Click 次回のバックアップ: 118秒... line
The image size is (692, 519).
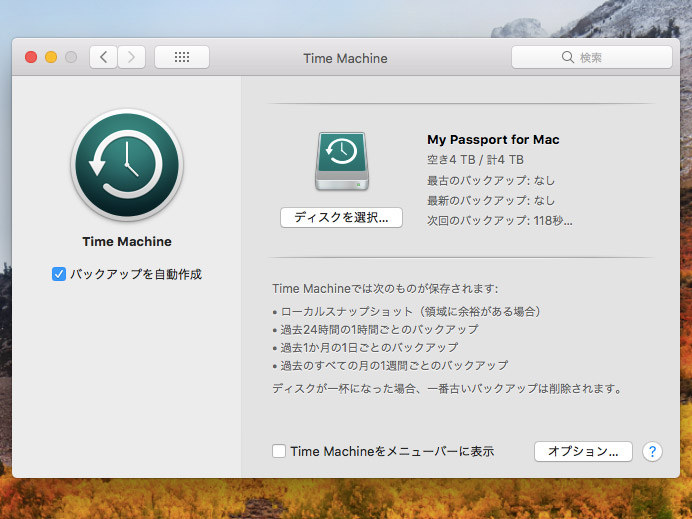(500, 220)
